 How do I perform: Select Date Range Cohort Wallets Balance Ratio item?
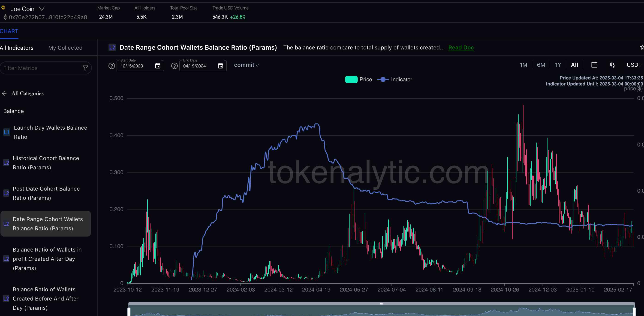point(45,224)
